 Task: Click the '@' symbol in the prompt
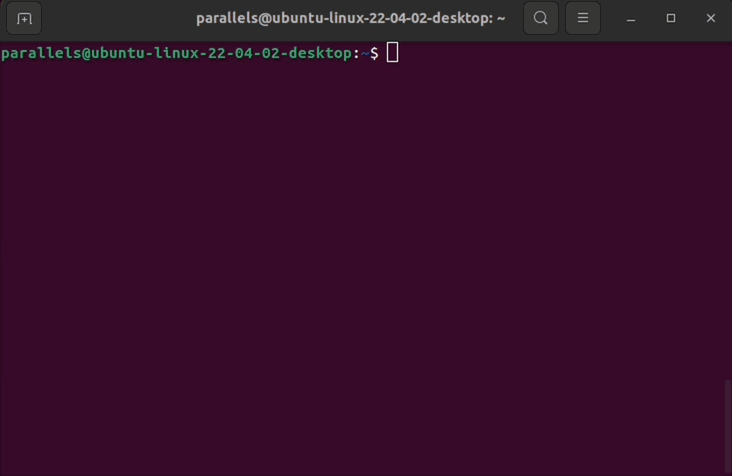[x=85, y=53]
